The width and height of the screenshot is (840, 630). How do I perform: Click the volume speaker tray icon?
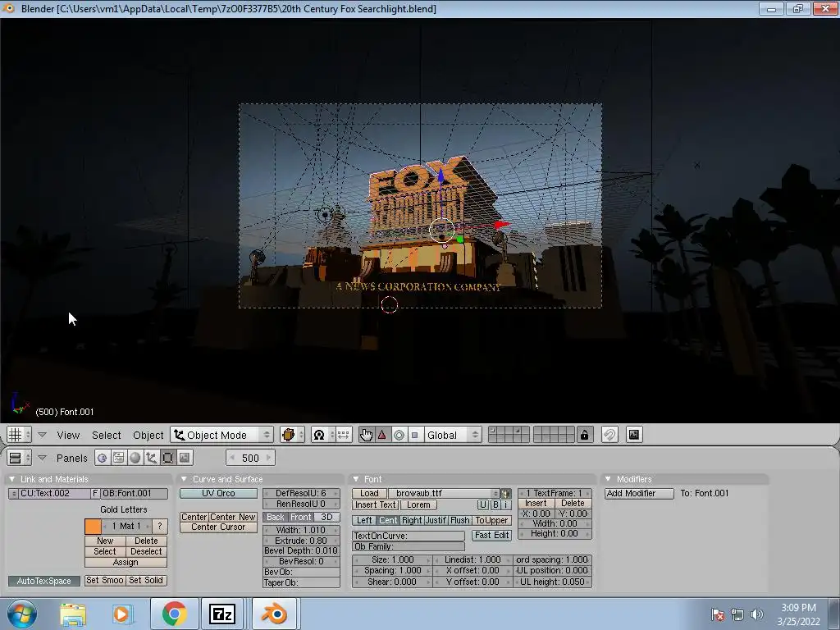757,614
